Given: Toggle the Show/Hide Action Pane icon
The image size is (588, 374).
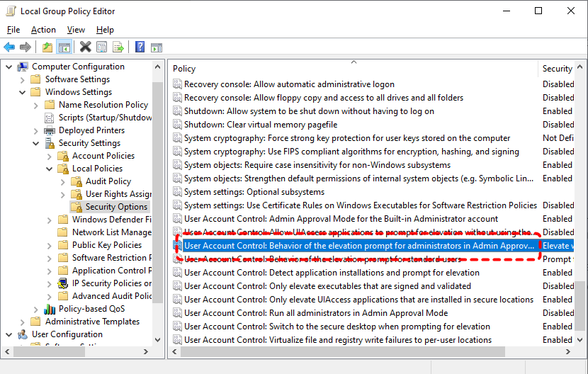Looking at the screenshot, I should 157,47.
